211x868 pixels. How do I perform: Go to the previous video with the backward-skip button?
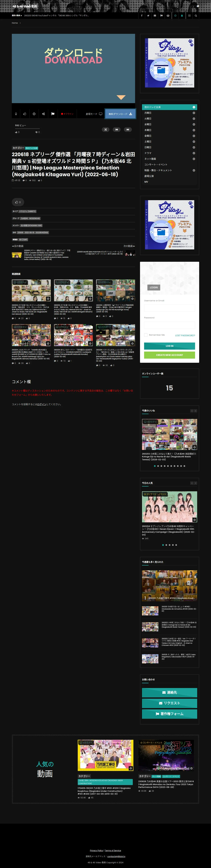click(x=117, y=129)
